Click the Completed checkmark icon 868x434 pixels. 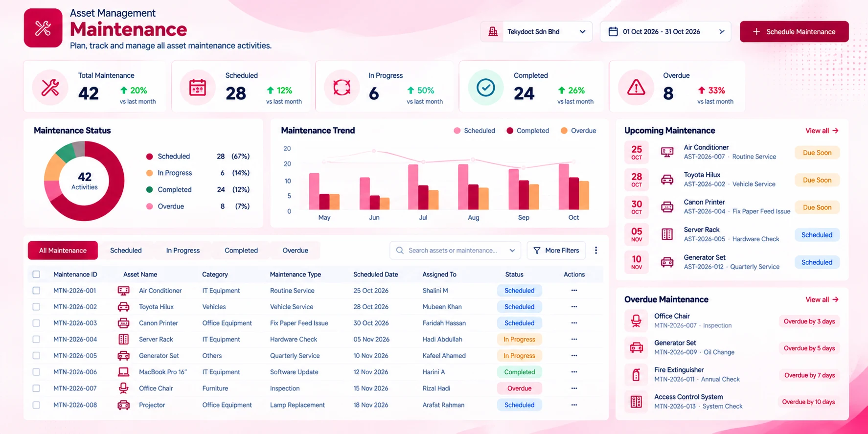486,88
